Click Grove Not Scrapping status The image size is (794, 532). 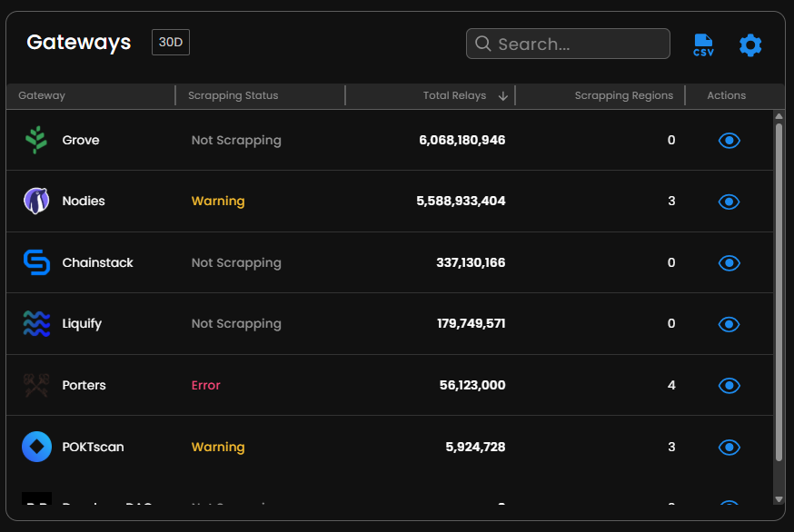[x=236, y=140]
